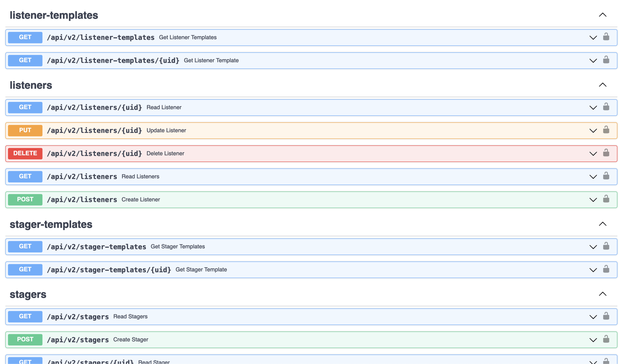Click lock icon on Create Stager endpoint
Image resolution: width=623 pixels, height=364 pixels.
(x=606, y=339)
